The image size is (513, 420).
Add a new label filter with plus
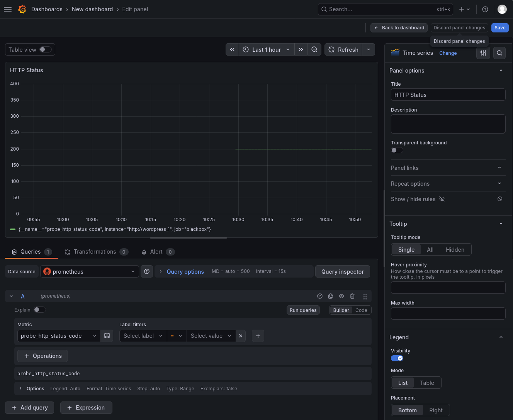(258, 336)
